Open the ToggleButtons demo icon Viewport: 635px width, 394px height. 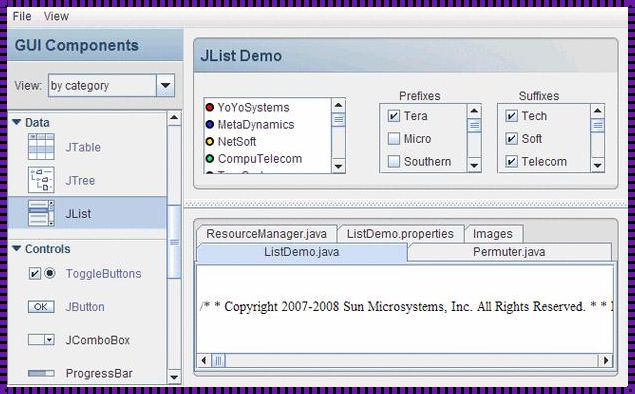pos(42,273)
